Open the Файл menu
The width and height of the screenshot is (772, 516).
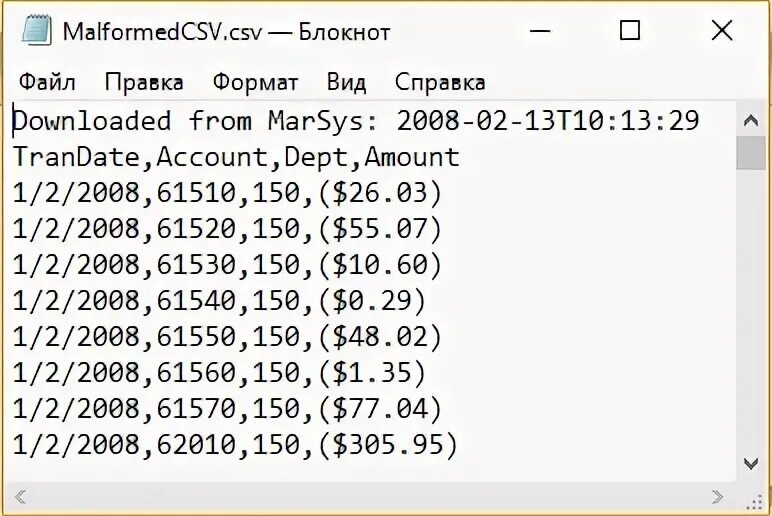(47, 82)
